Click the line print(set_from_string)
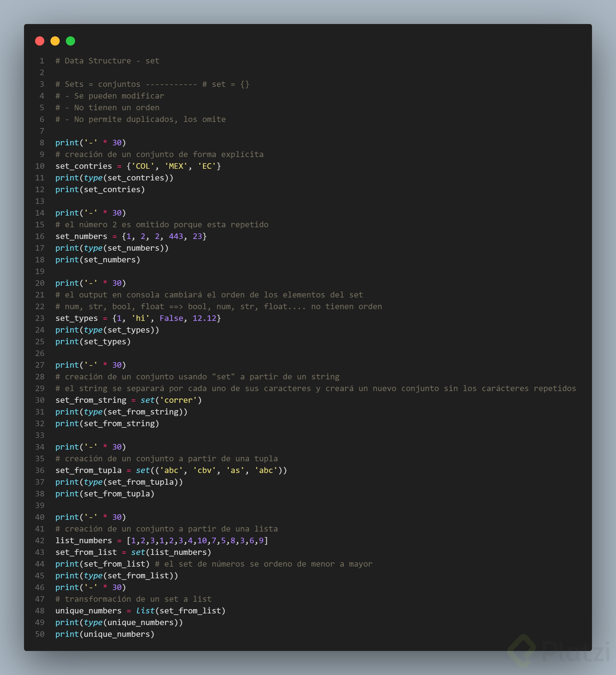616x675 pixels. click(107, 423)
